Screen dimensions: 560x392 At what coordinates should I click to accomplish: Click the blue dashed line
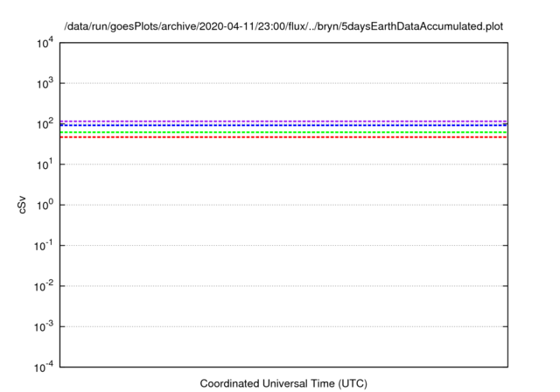(283, 125)
